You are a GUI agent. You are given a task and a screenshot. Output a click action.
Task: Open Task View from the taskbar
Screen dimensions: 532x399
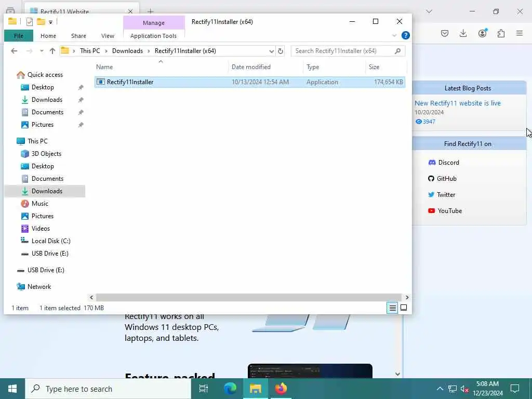[x=204, y=389]
